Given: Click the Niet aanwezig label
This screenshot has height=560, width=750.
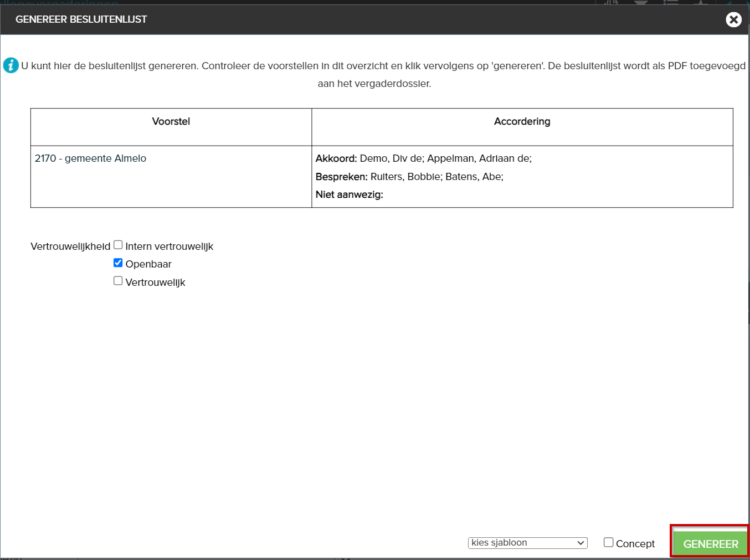Looking at the screenshot, I should tap(350, 194).
